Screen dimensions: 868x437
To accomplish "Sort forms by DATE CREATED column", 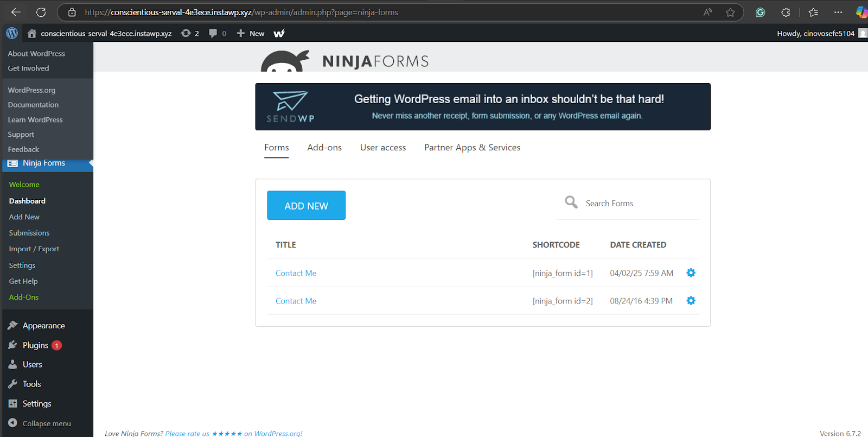I will coord(638,245).
